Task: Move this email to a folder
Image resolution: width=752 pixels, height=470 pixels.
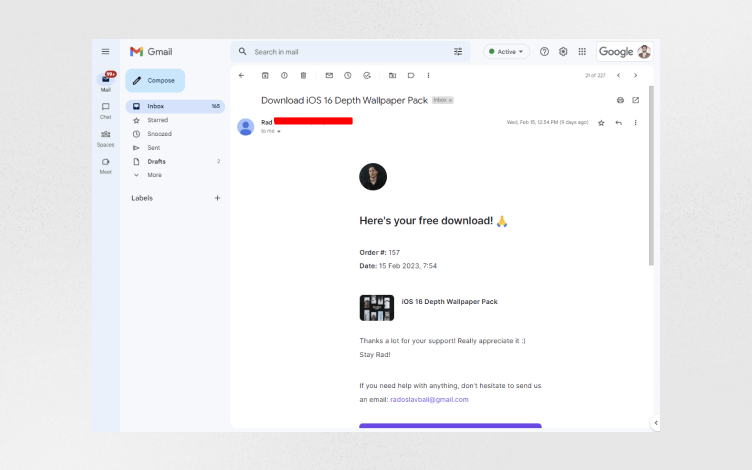Action: tap(392, 75)
